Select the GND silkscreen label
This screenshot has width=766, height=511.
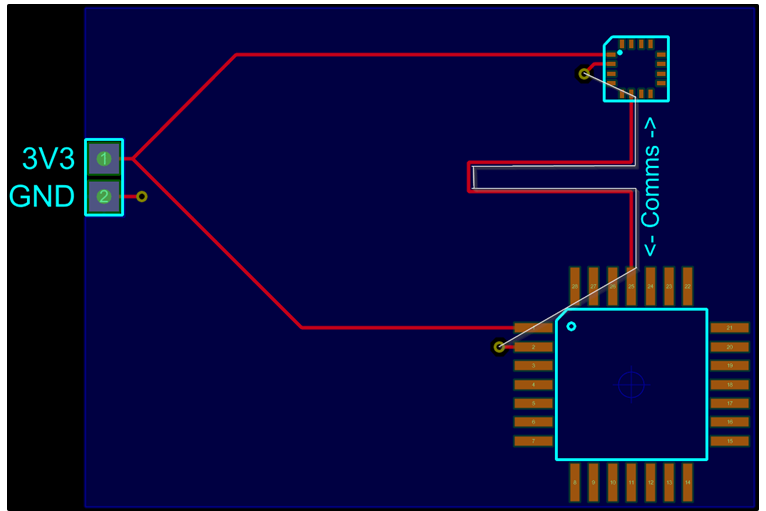click(x=42, y=196)
